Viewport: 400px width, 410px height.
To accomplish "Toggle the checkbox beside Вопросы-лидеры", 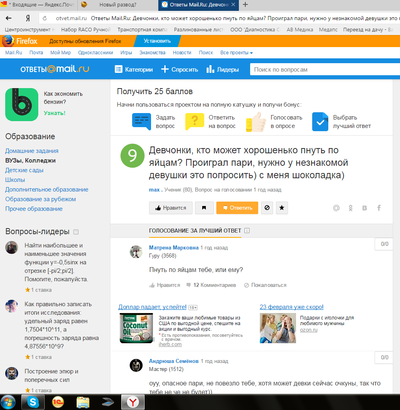I will pos(76,232).
